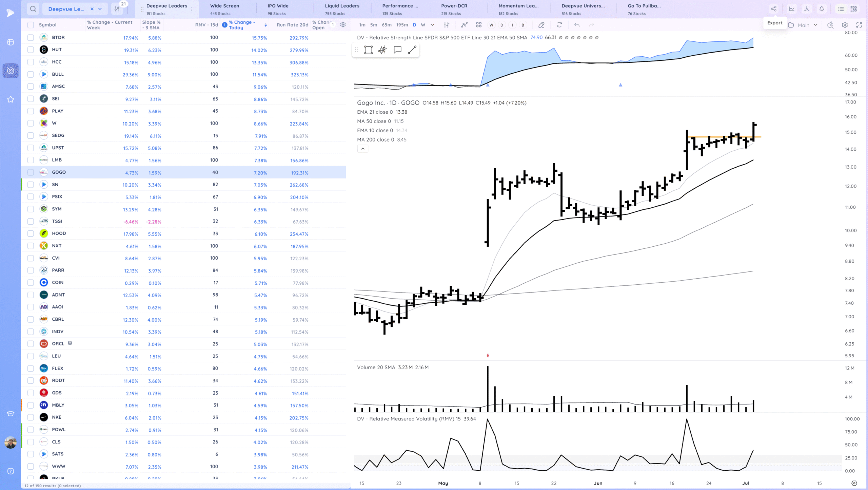Expand the timeframe dropdown arrow after W
868x490 pixels.
(432, 25)
